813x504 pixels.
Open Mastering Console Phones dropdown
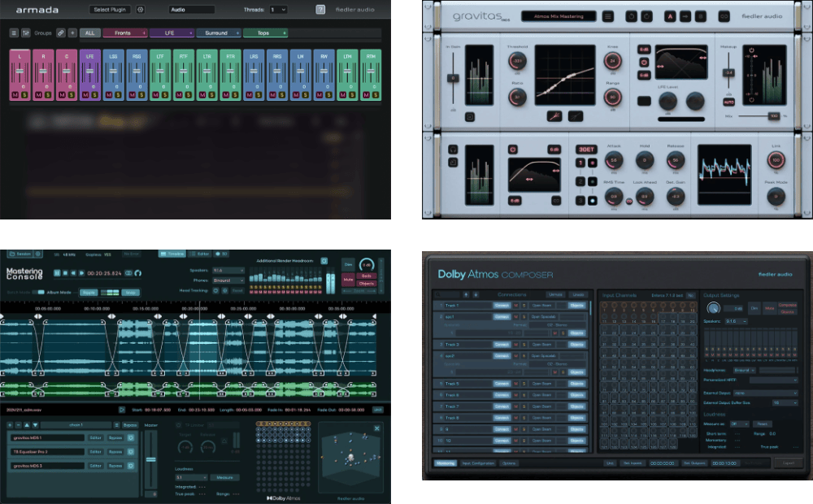click(228, 280)
